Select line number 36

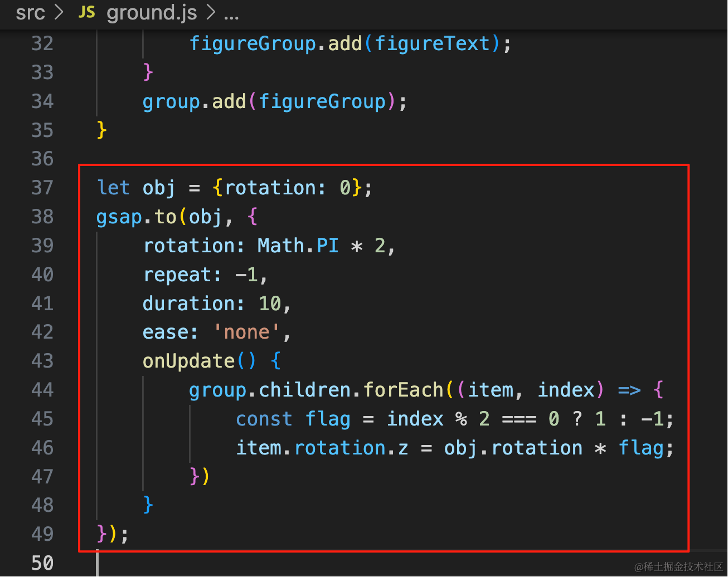point(42,159)
